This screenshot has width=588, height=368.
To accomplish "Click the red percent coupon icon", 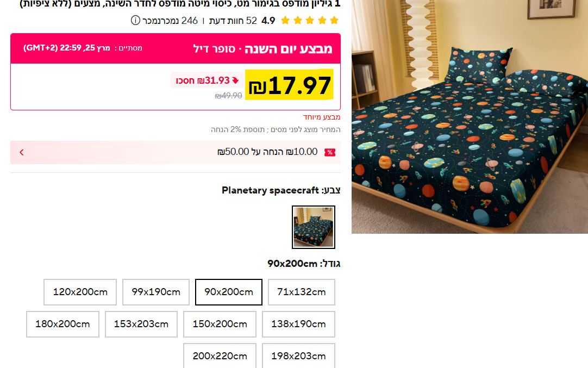I will (x=330, y=152).
